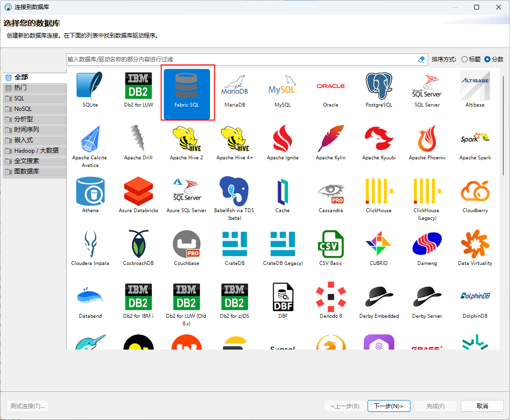Pick the Cloudera Impala icon
Screen dimensions: 510x420
pyautogui.click(x=90, y=244)
